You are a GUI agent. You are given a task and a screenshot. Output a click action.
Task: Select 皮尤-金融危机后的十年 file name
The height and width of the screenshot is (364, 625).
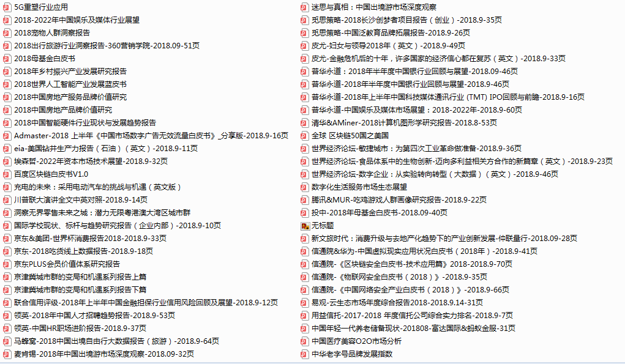click(438, 59)
